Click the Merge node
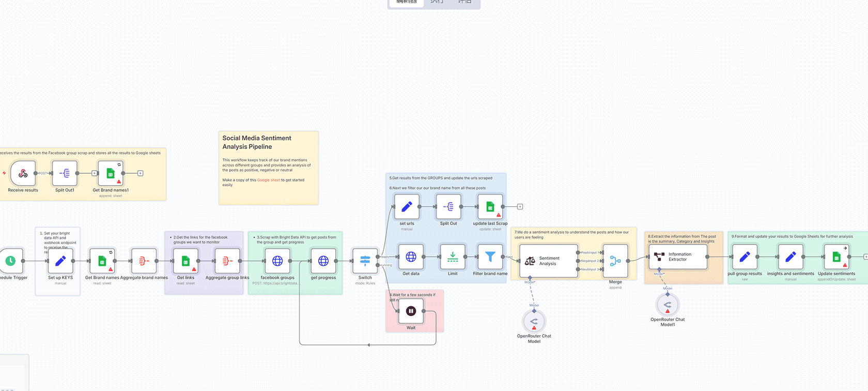Viewport: 868px width, 391px height. coord(615,261)
